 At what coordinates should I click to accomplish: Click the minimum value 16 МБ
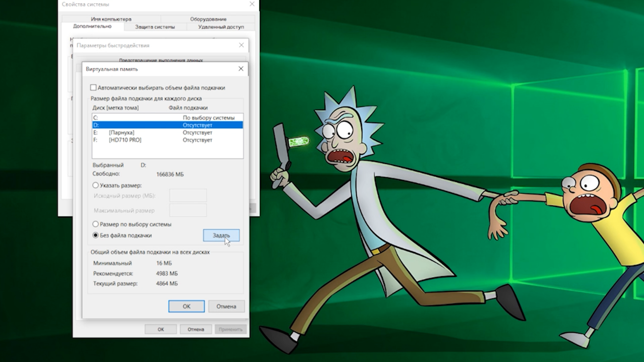(164, 263)
